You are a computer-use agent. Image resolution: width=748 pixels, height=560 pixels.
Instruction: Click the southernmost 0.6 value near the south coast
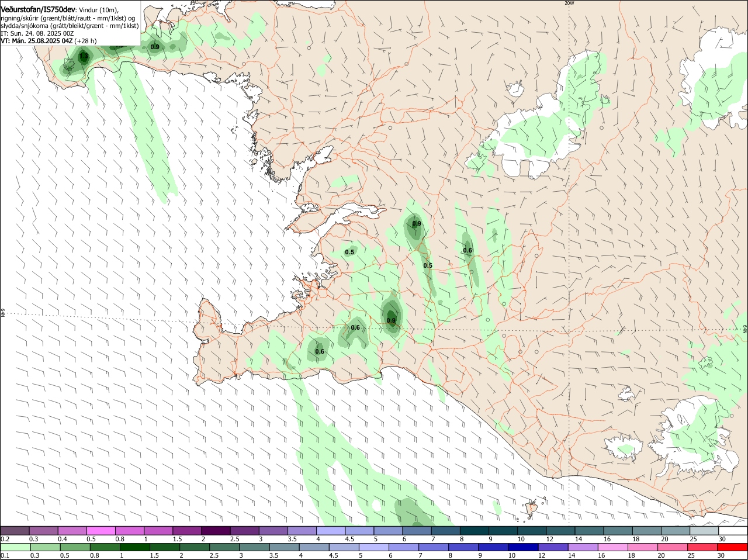pos(320,351)
